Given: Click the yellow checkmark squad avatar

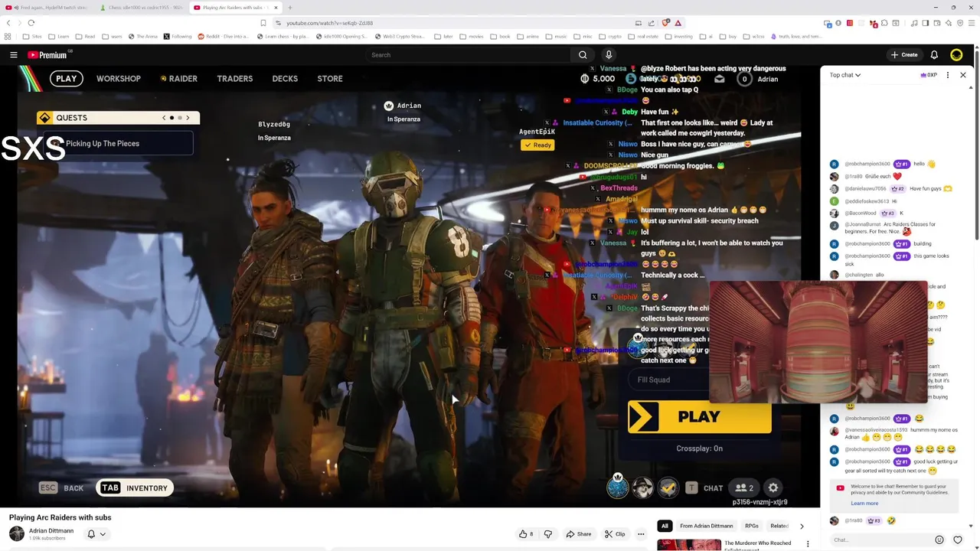Looking at the screenshot, I should pos(668,487).
